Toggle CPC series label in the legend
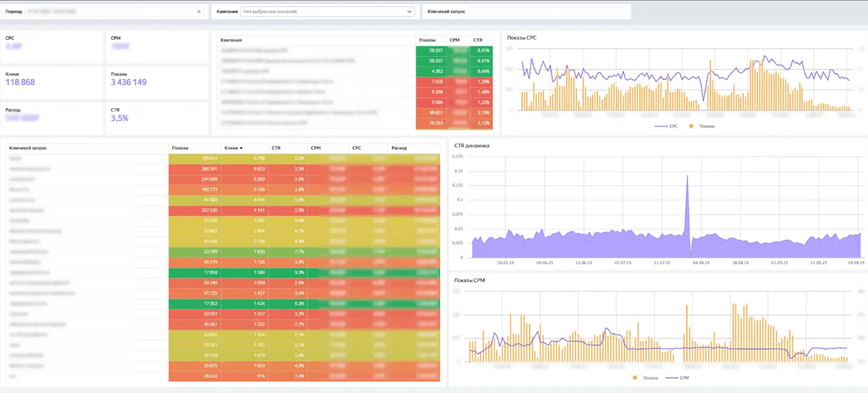 coord(673,126)
